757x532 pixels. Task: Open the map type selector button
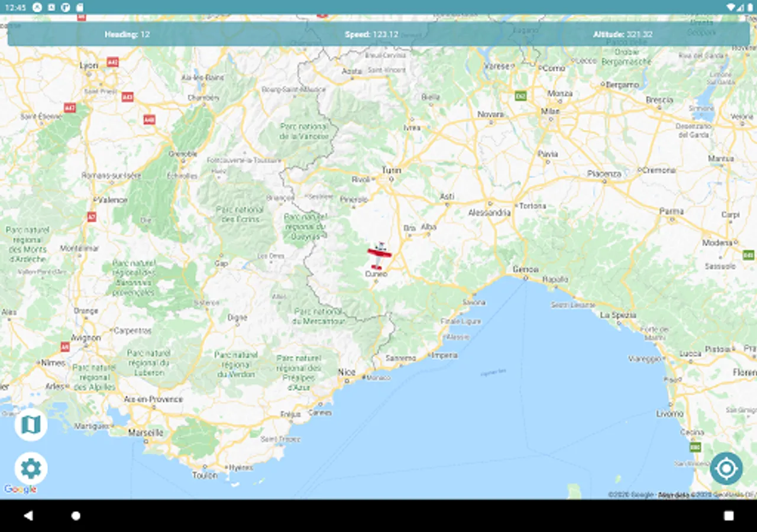tap(31, 424)
